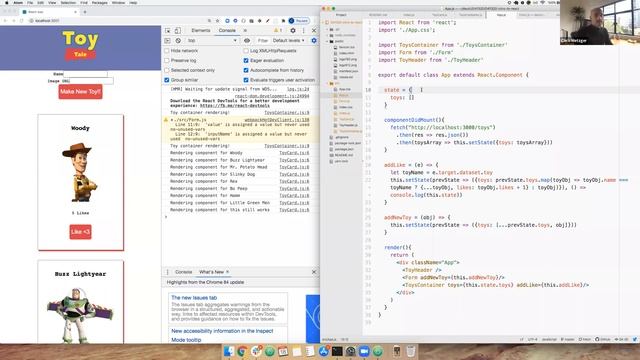Screen dimensions: 640x360
Task: Click the console Filter input
Action: coord(263,40)
